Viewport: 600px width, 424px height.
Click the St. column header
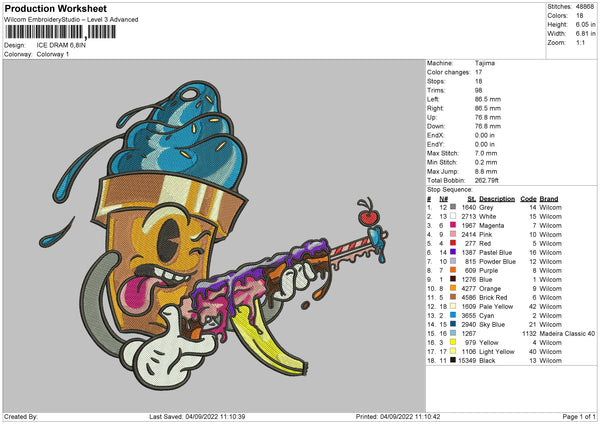[x=471, y=199]
